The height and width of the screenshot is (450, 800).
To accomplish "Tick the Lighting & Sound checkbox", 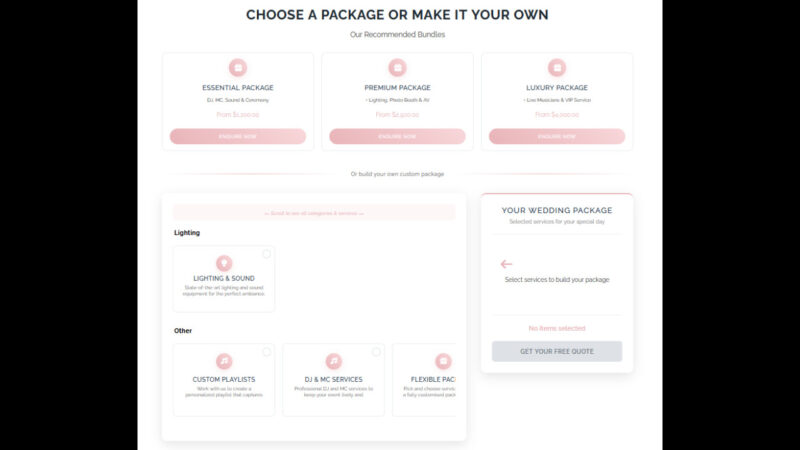I will pyautogui.click(x=266, y=254).
